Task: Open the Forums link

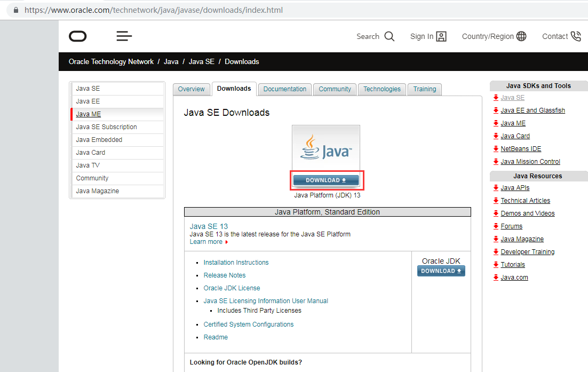Action: [x=512, y=226]
